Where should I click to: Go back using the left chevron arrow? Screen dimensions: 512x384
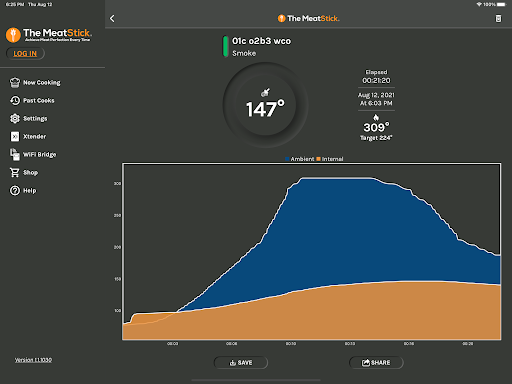pos(112,18)
